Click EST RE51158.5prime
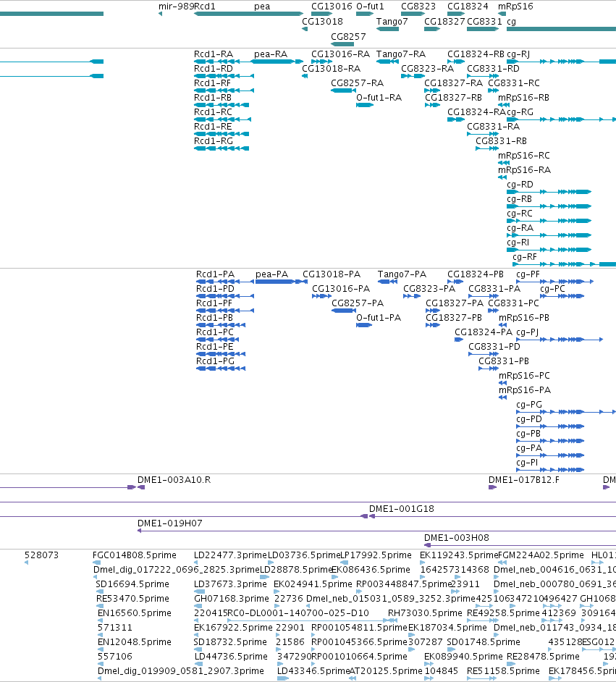This screenshot has height=682, width=616. click(503, 671)
